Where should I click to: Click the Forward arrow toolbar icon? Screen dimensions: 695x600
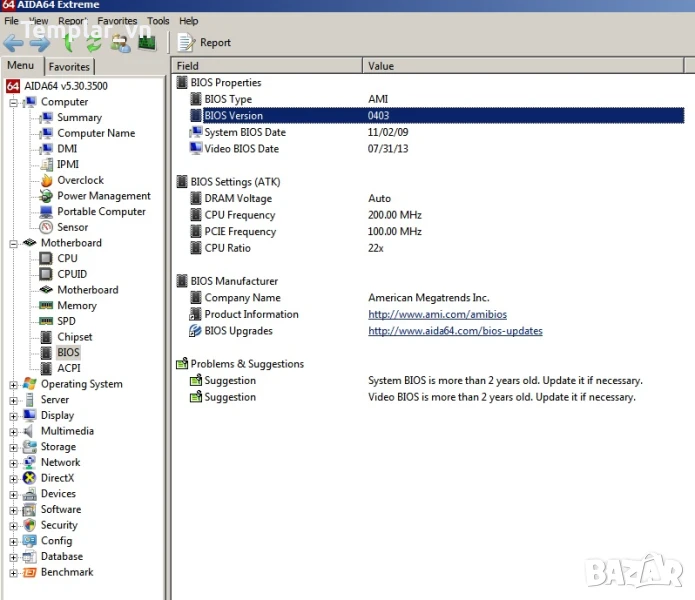click(39, 43)
